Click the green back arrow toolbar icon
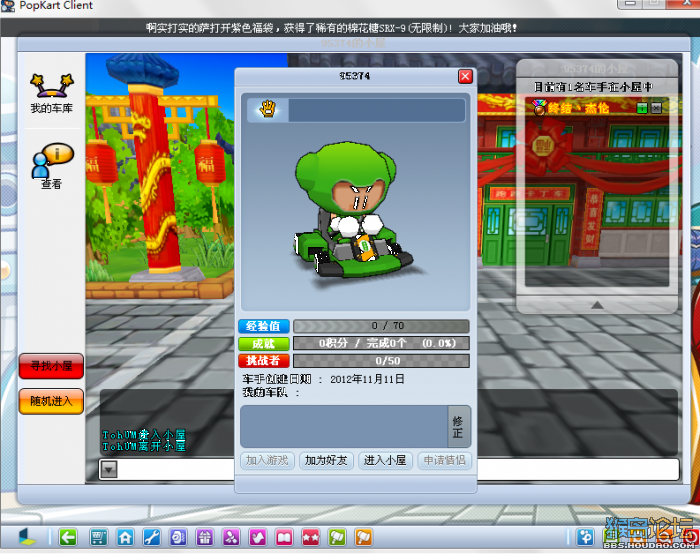700x554 pixels. coord(68,537)
